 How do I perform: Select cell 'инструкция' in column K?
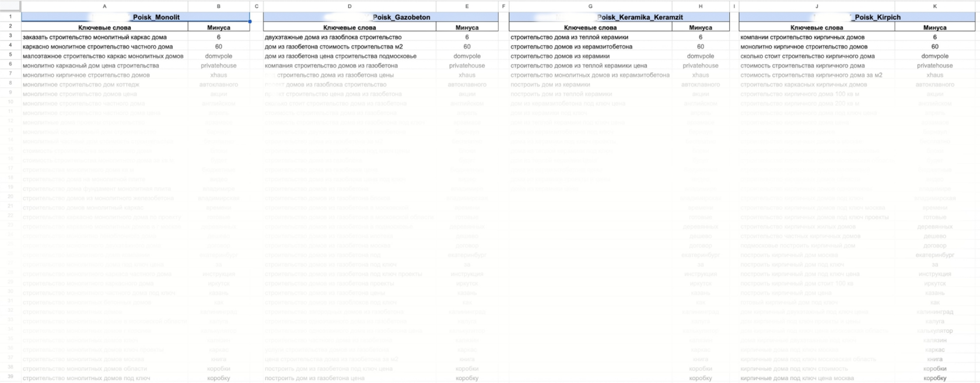coord(935,273)
